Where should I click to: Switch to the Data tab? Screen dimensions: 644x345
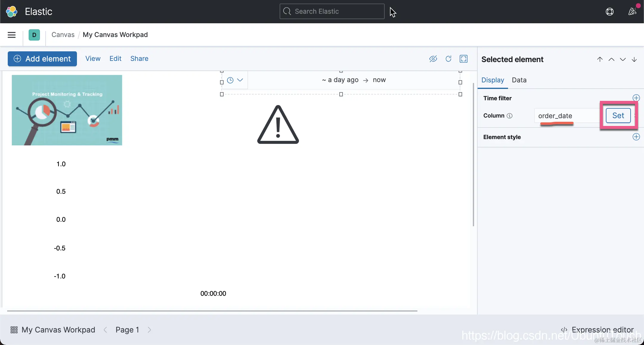[x=519, y=80]
